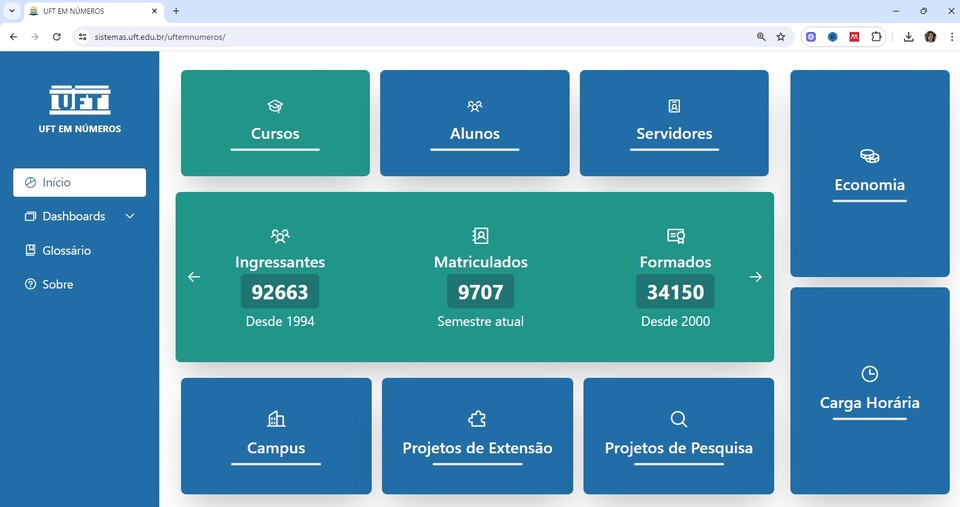Click the graduation cap icon on Cursos card
The image size is (960, 507).
tap(275, 106)
